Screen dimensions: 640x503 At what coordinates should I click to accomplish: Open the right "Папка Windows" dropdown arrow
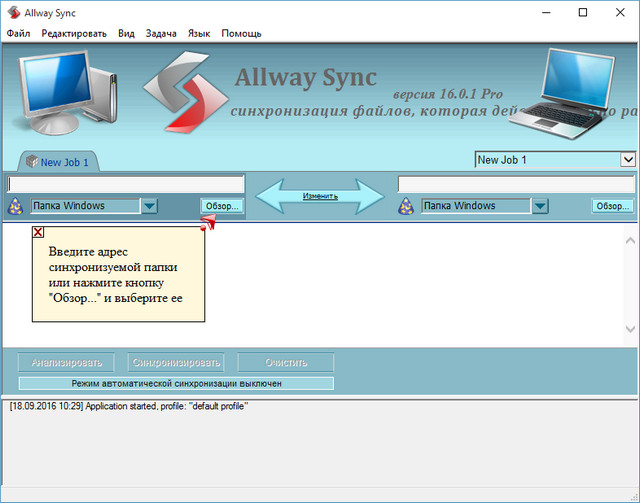click(540, 206)
